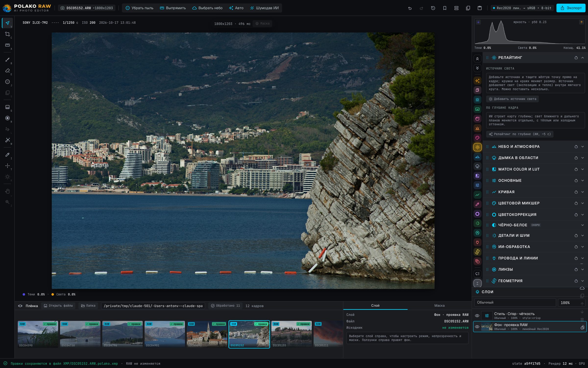Select the Eraser tool (E)
The height and width of the screenshot is (368, 588).
(x=8, y=71)
